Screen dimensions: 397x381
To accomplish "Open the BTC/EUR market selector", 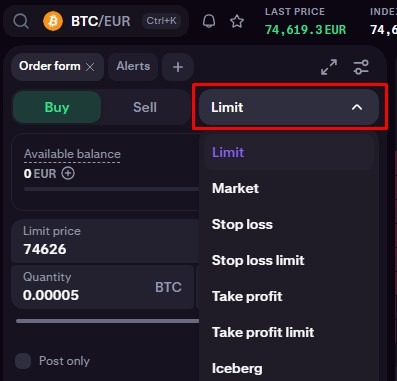I will click(x=101, y=21).
